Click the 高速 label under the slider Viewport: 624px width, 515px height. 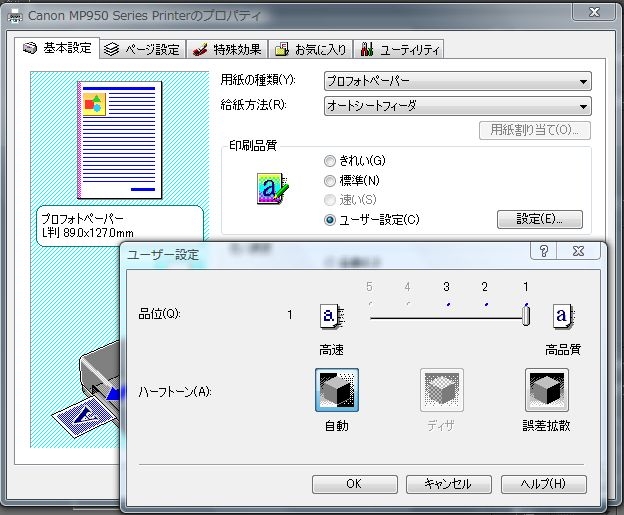[x=332, y=350]
